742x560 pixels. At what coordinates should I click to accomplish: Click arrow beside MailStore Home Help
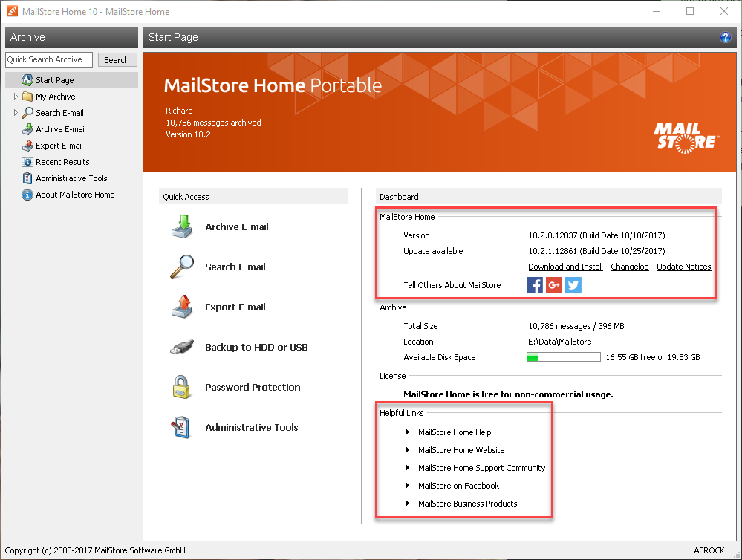407,432
